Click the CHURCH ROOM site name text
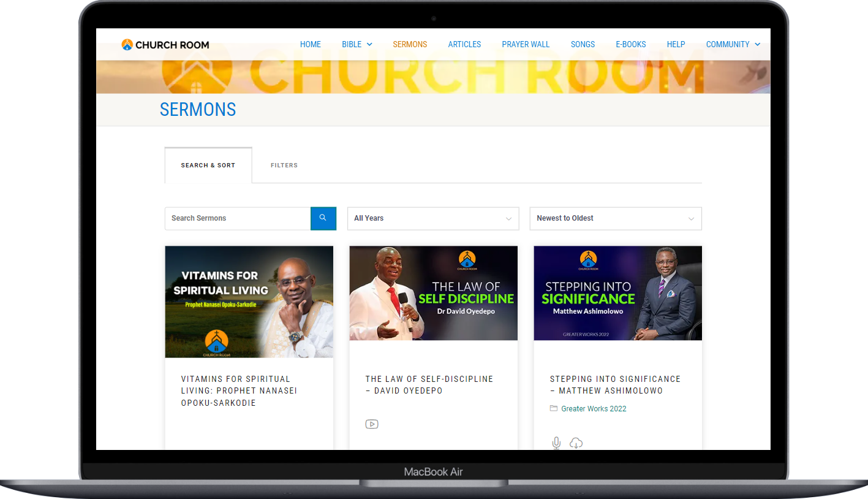The image size is (868, 499). coord(172,45)
